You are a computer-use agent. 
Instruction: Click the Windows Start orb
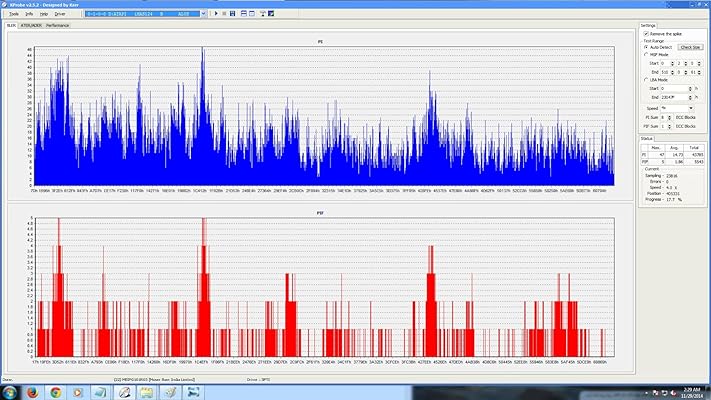click(x=10, y=393)
